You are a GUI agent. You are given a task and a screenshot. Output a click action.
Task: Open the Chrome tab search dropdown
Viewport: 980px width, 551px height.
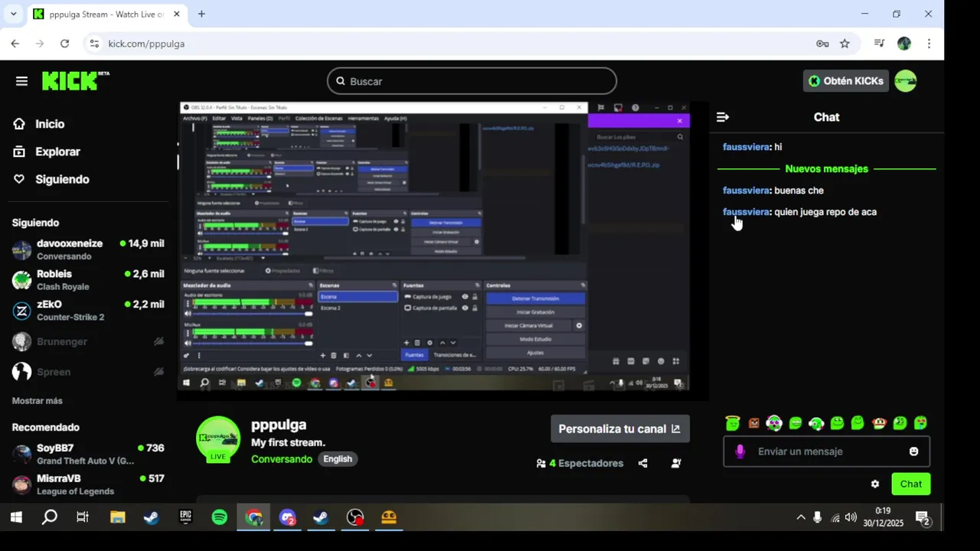[13, 14]
